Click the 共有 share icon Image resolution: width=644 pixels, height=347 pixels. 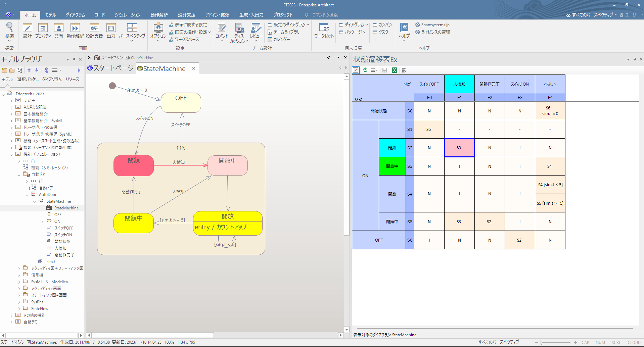(x=59, y=31)
